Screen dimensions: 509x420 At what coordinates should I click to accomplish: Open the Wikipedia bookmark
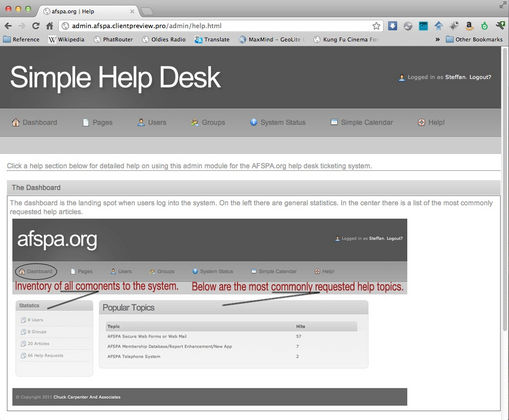[66, 39]
